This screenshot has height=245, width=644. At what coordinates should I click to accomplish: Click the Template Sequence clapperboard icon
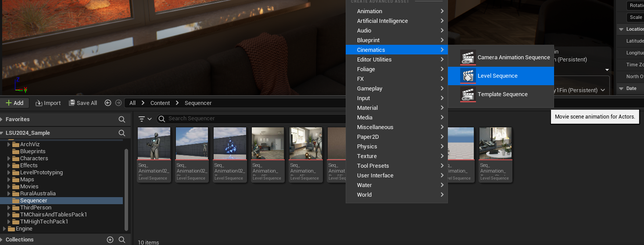468,94
